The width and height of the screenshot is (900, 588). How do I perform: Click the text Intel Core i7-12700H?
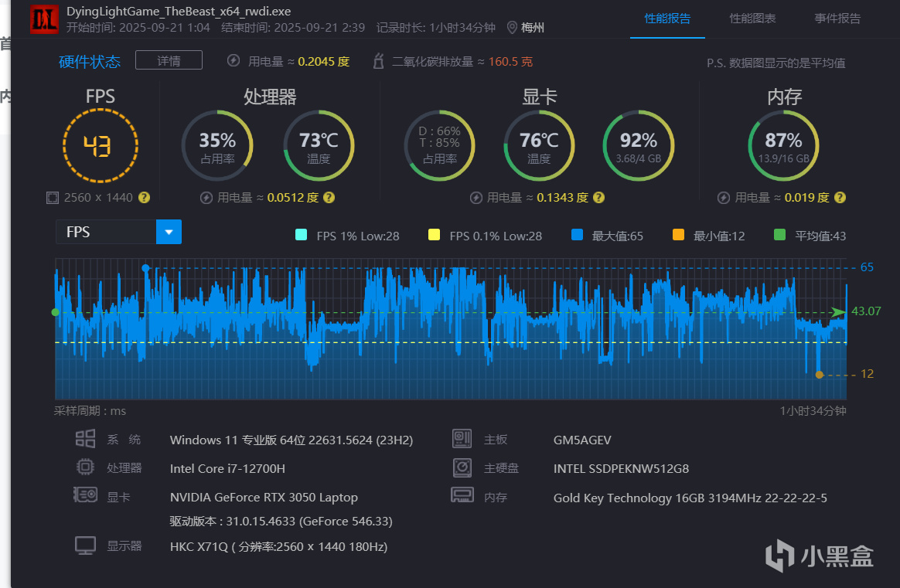click(227, 469)
